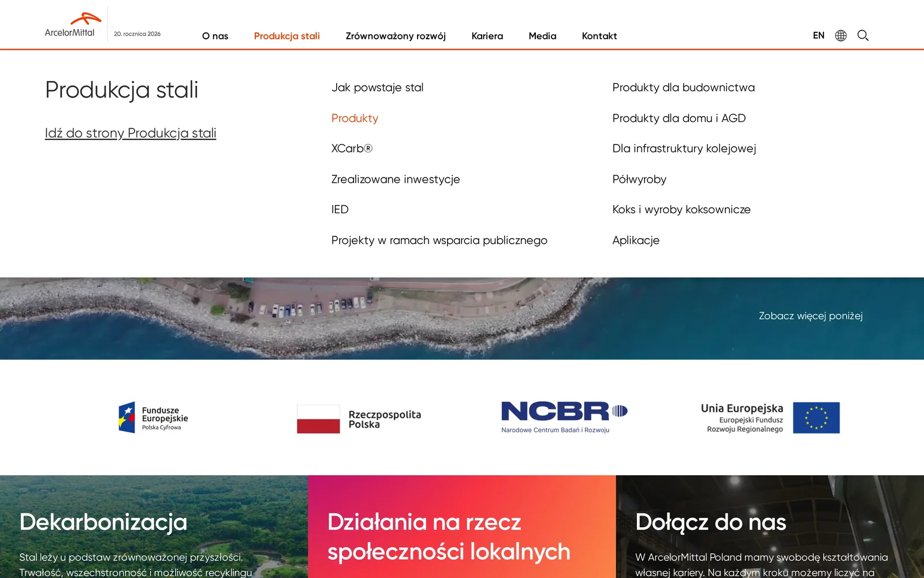Switch language to EN
Viewport: 924px width, 578px height.
click(x=818, y=36)
